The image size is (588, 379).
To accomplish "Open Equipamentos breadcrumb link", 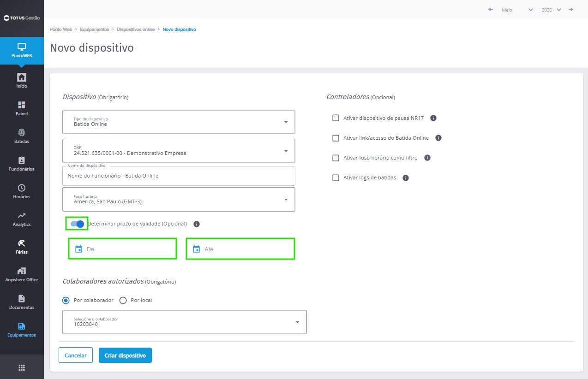I will (x=95, y=30).
